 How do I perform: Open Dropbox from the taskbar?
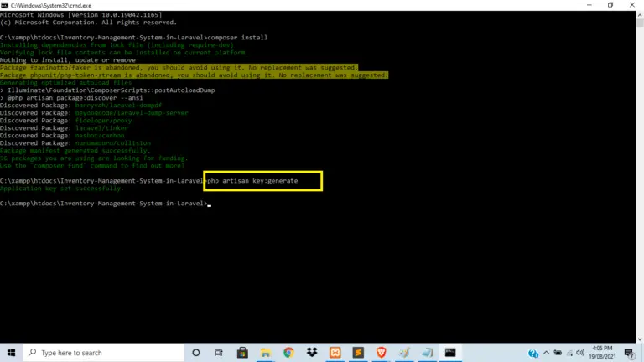coord(312,353)
